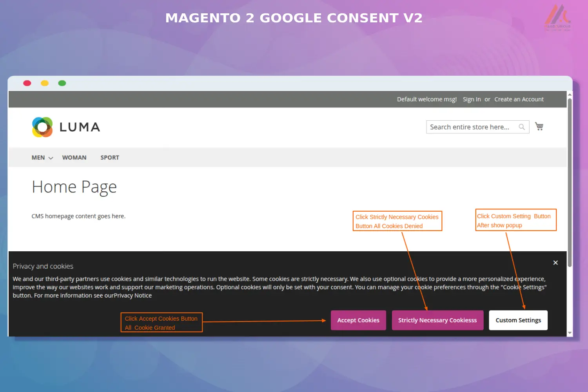This screenshot has height=392, width=588.
Task: Click the scrollbar down arrow
Action: pyautogui.click(x=569, y=332)
